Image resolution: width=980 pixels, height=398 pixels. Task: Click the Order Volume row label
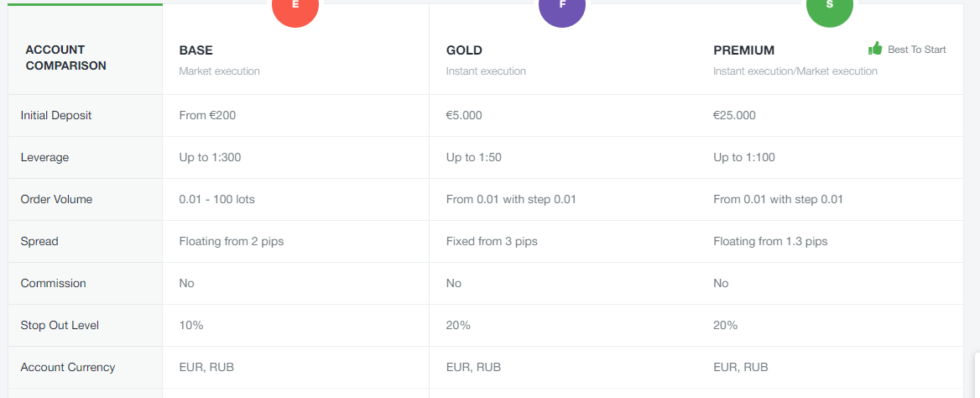point(56,199)
